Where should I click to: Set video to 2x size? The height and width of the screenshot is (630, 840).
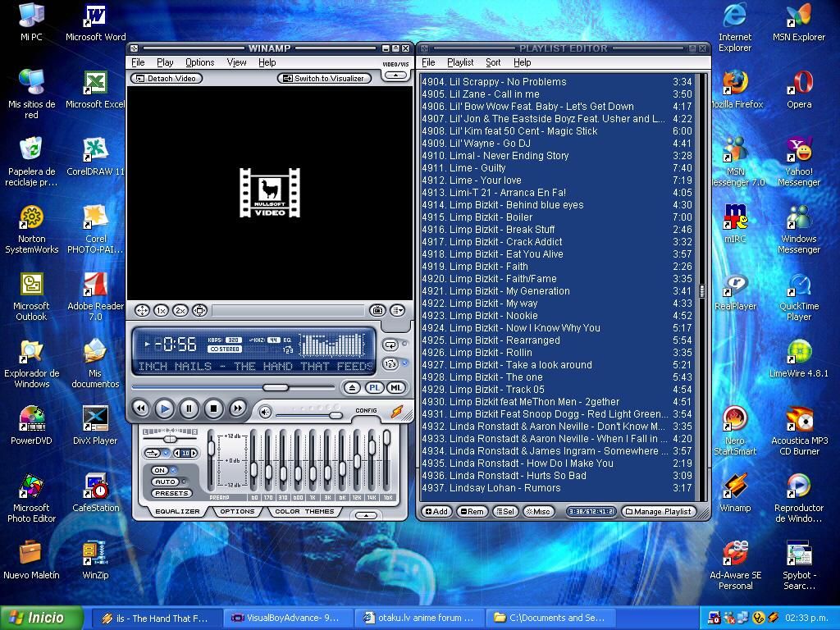coord(180,310)
